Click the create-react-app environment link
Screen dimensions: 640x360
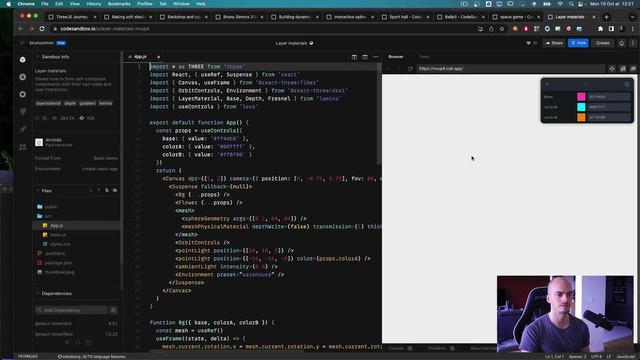[x=100, y=169]
